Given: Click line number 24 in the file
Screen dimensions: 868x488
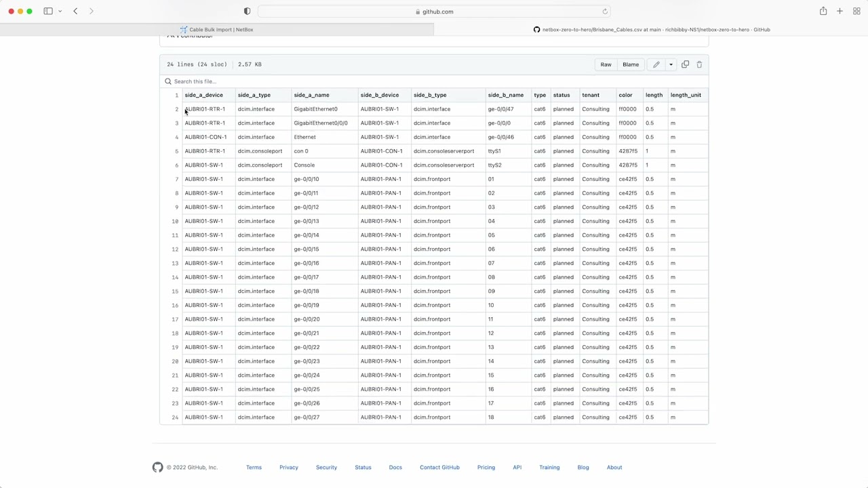Looking at the screenshot, I should pyautogui.click(x=175, y=418).
